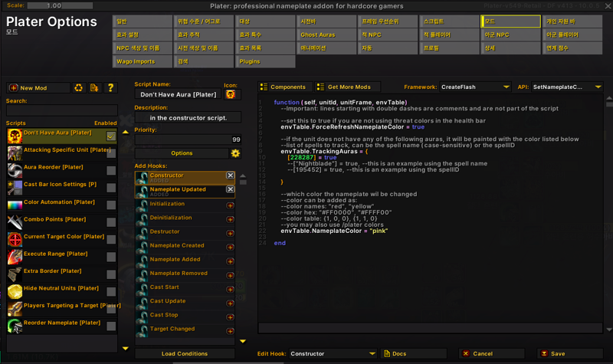Screen dimensions: 613x364
Task: Enable Attacking Specific Unit checkbox
Action: coord(111,153)
